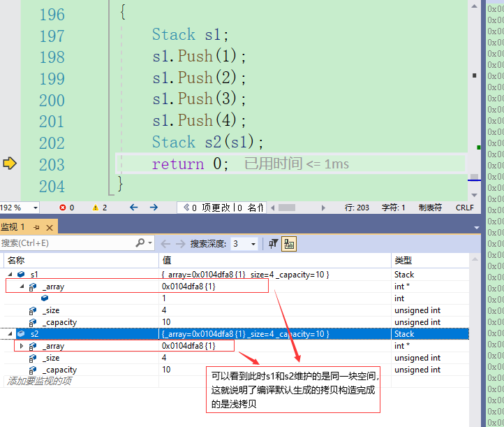Click the Stack s2(s1); code line
The height and width of the screenshot is (427, 504).
pos(207,142)
